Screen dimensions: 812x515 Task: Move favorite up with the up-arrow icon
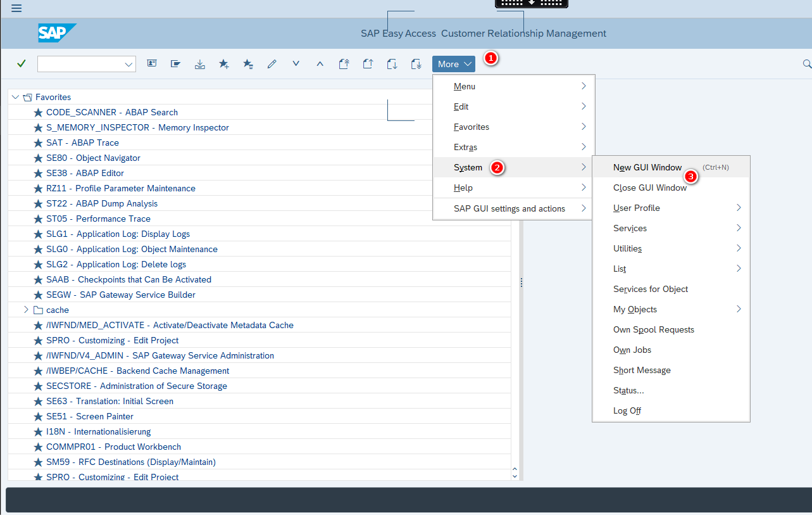point(320,63)
